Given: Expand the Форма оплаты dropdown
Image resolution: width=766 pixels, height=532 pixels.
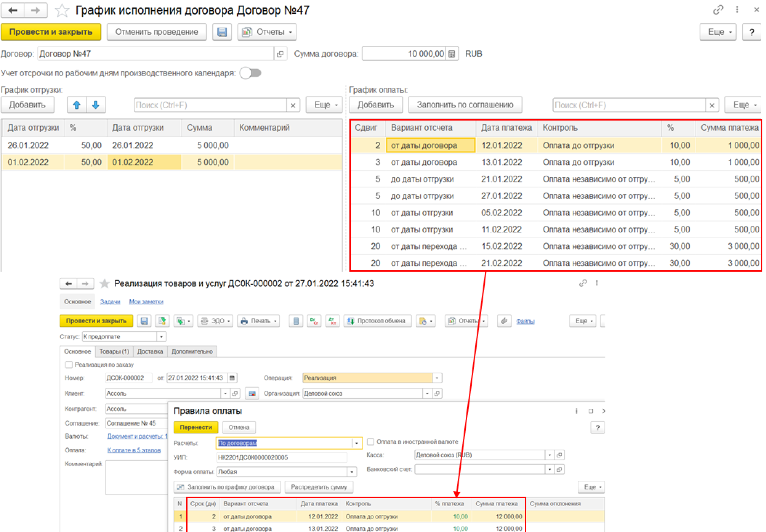Looking at the screenshot, I should tap(352, 472).
